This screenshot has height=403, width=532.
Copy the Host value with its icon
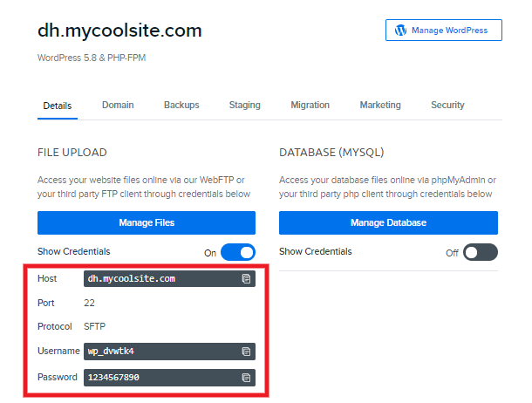click(x=246, y=278)
